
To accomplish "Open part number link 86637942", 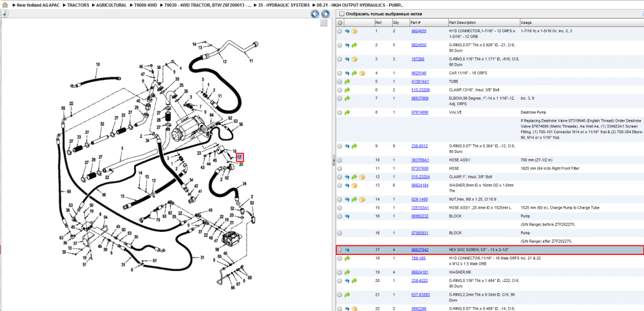I will pos(420,250).
